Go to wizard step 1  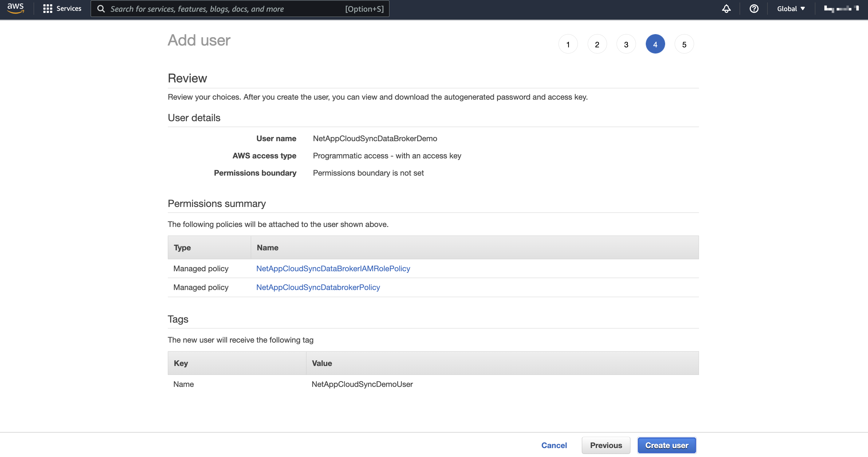568,44
